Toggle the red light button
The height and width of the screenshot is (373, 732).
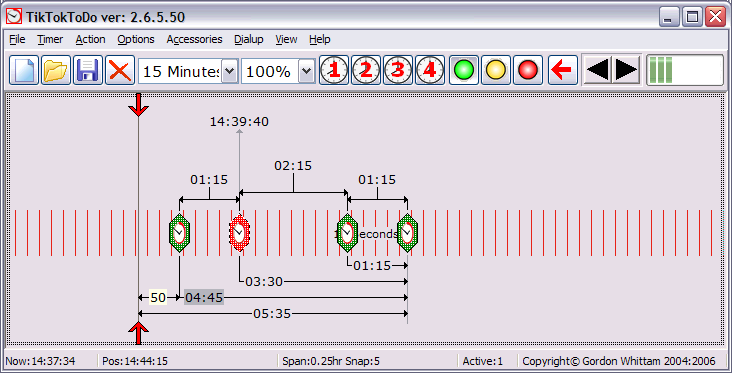click(x=528, y=70)
